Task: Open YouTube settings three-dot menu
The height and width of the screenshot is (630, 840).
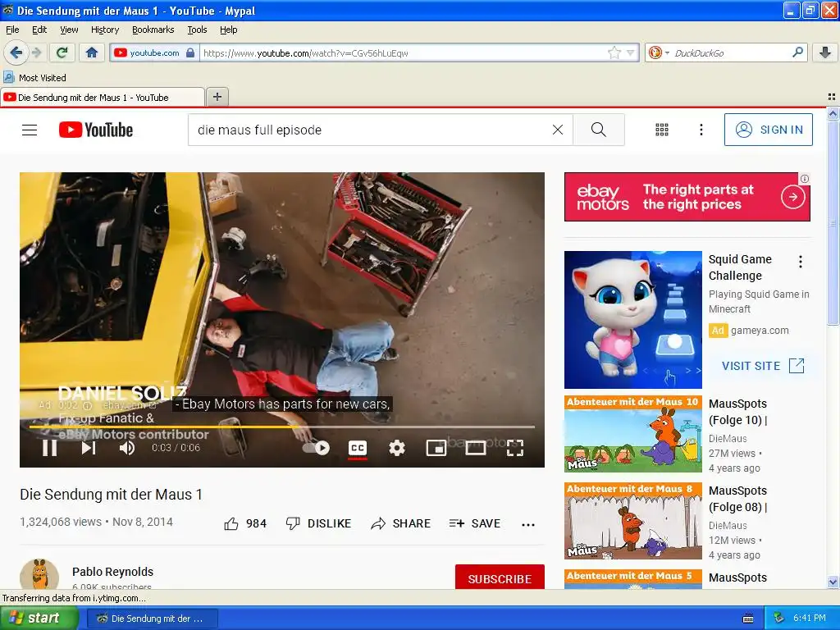Action: (701, 130)
